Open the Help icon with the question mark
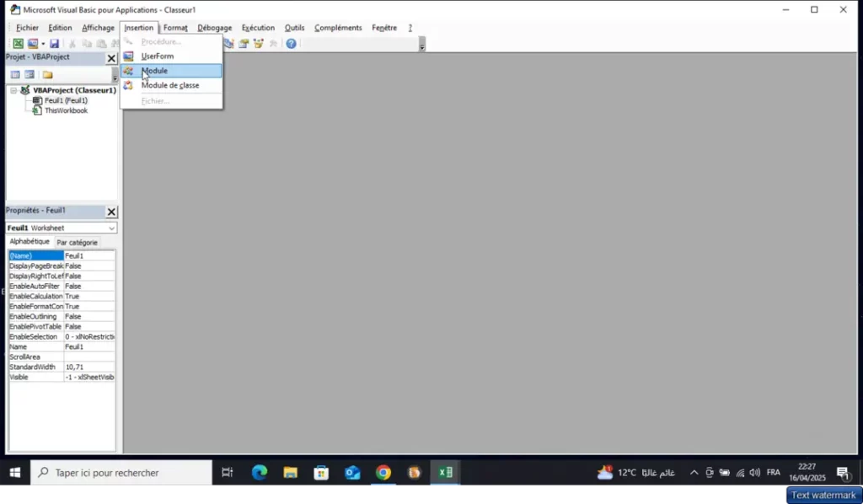863x504 pixels. 290,43
